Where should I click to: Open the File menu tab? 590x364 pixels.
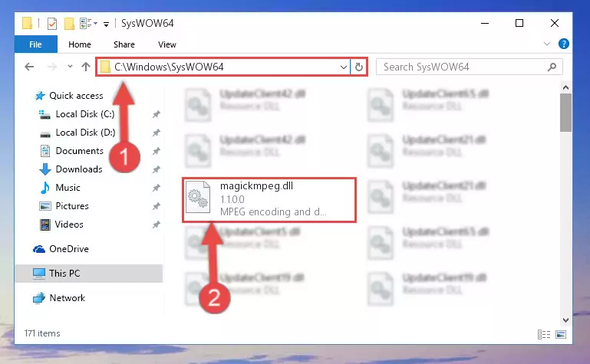pos(36,44)
